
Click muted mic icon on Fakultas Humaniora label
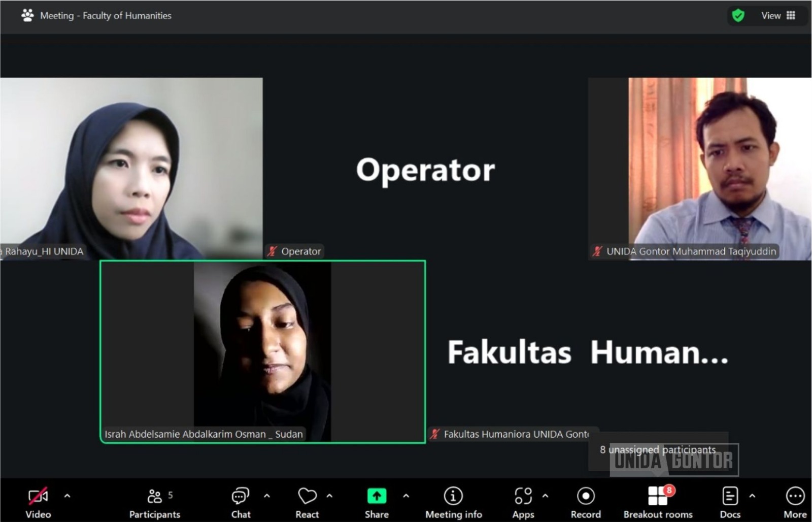pyautogui.click(x=435, y=434)
